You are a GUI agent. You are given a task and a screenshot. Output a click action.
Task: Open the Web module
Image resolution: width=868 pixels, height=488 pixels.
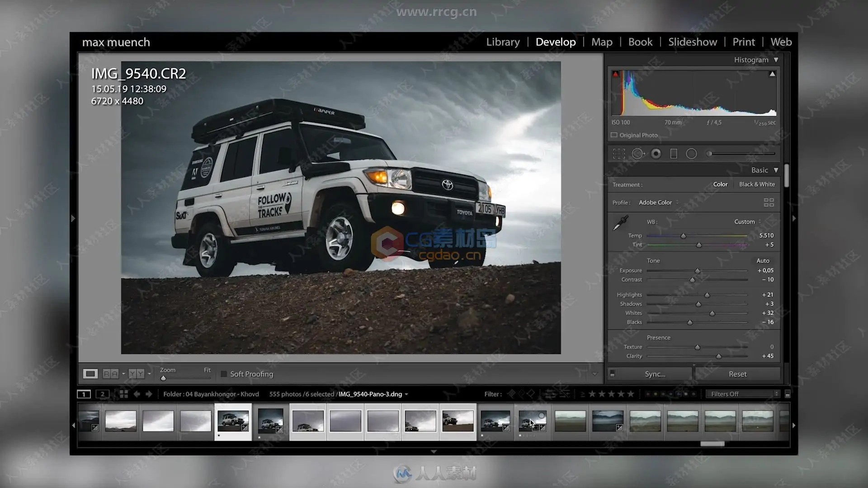click(781, 42)
